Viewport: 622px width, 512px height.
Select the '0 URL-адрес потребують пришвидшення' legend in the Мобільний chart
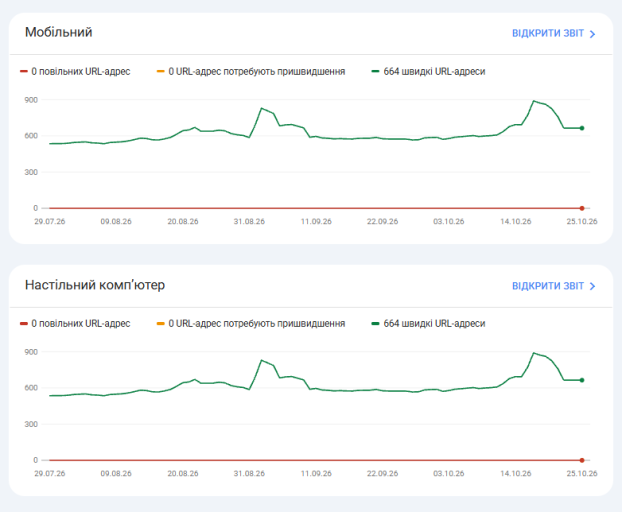coord(251,71)
